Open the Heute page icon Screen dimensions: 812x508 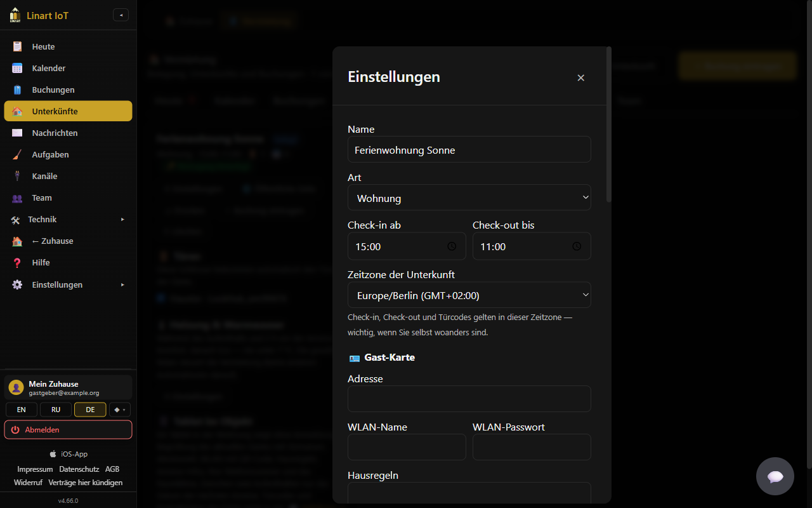pos(17,46)
